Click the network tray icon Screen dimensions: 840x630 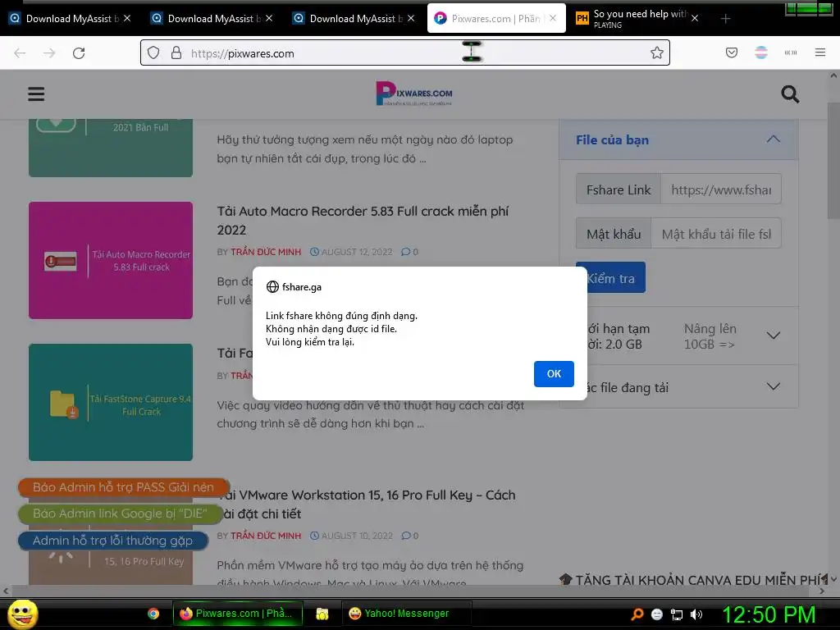click(x=677, y=614)
